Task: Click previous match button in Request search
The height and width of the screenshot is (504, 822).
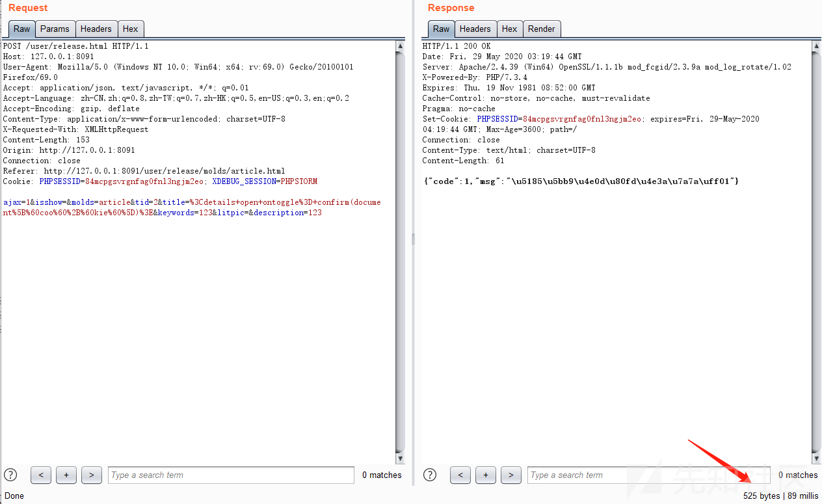Action: click(x=40, y=475)
